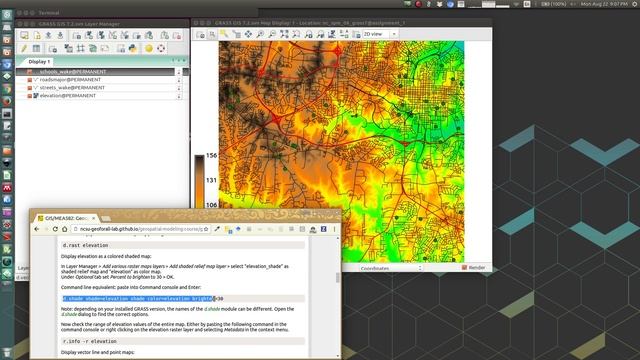Select zoom out tool in Map Display
This screenshot has width=640, height=360.
tap(271, 34)
